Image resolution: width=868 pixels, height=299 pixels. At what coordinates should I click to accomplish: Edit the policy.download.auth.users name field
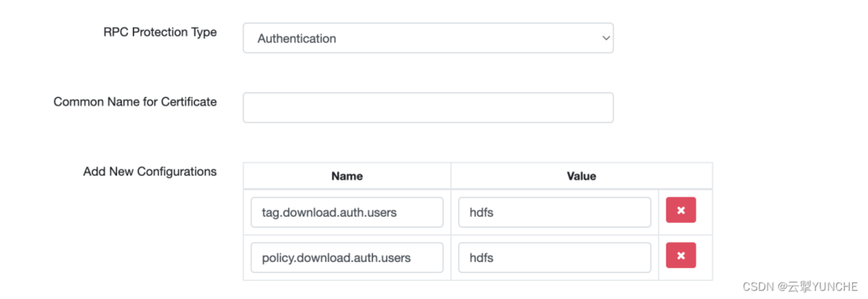[347, 258]
